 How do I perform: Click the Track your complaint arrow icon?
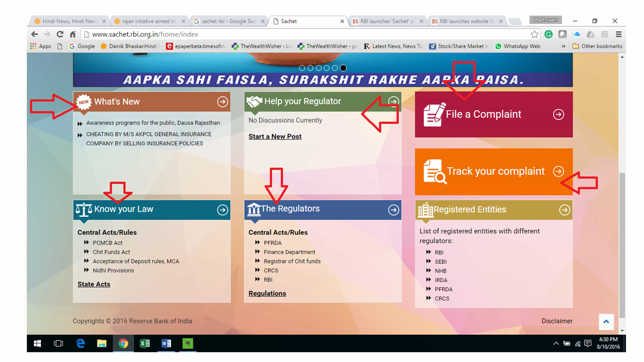tap(558, 171)
